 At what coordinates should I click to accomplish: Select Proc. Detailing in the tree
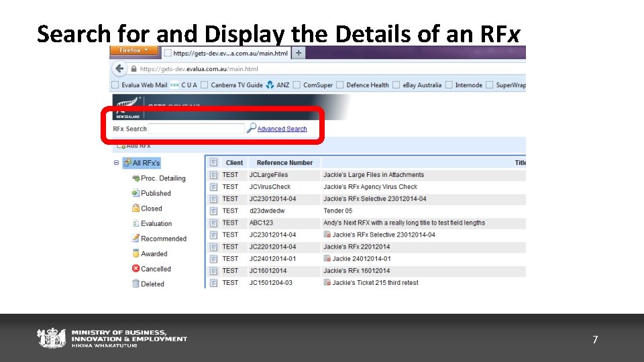[163, 178]
